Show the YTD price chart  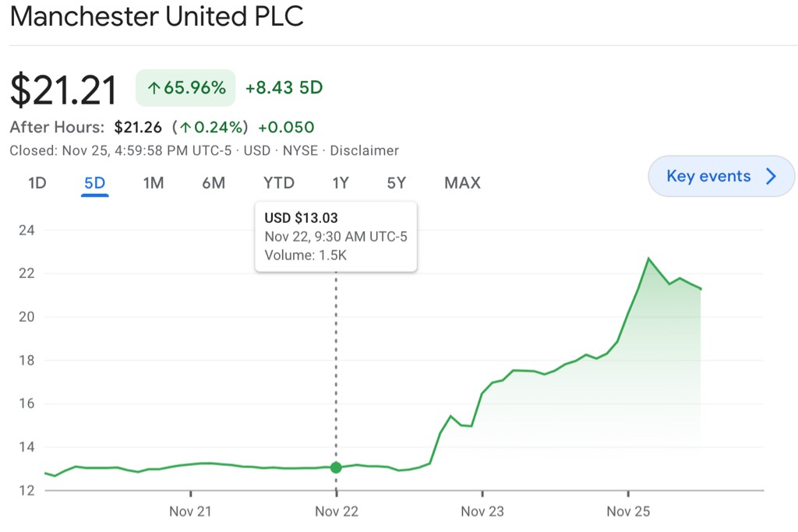coord(278,183)
